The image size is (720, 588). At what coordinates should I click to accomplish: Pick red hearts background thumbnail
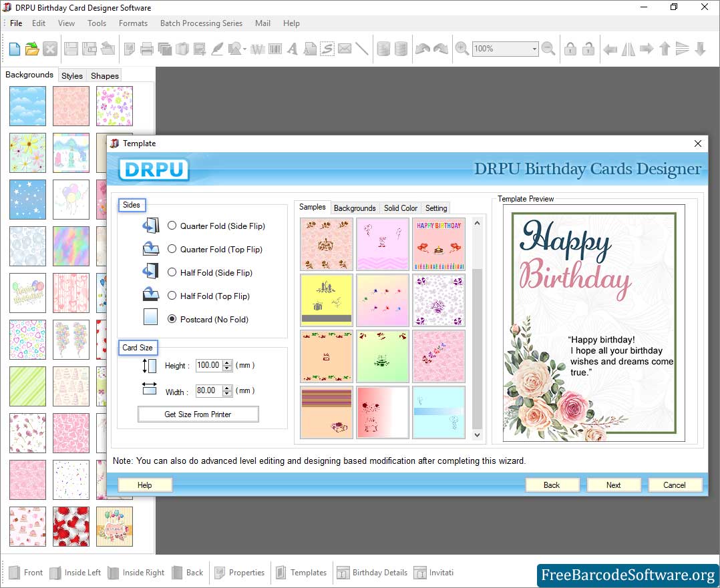[71, 527]
